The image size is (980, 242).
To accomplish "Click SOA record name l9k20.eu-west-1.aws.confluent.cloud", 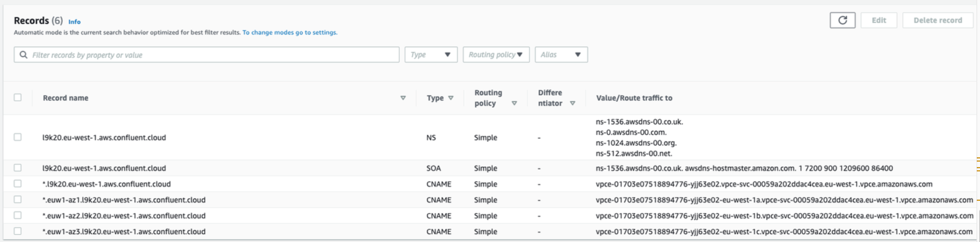I will coord(104,168).
